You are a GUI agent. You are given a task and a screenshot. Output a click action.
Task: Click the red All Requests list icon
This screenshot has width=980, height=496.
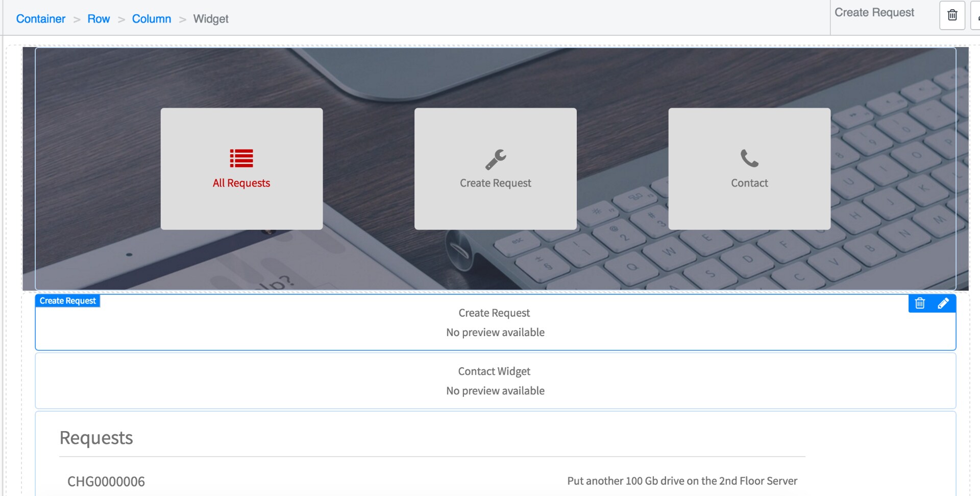pyautogui.click(x=241, y=158)
